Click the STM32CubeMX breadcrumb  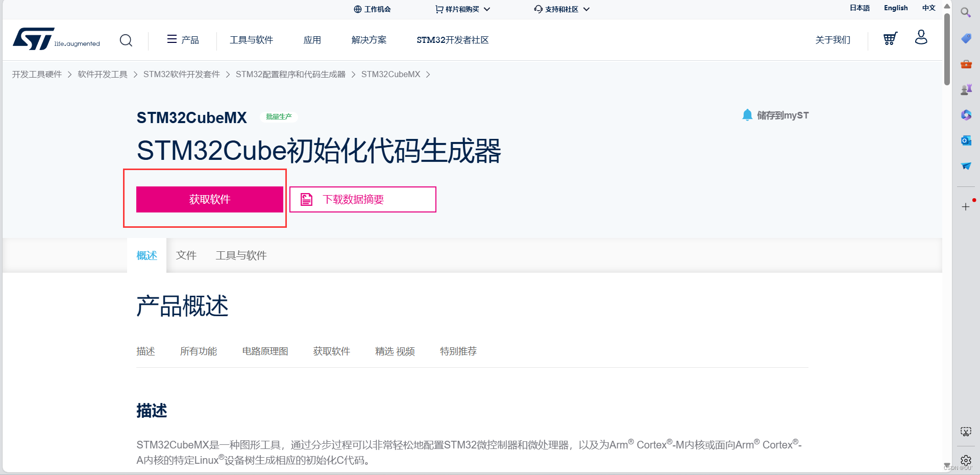391,75
